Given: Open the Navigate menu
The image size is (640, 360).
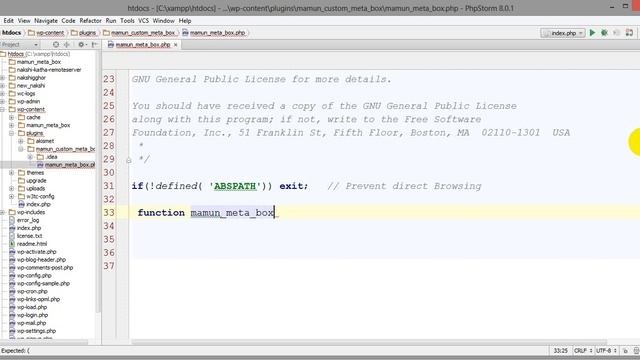Looking at the screenshot, I should pyautogui.click(x=46, y=20).
